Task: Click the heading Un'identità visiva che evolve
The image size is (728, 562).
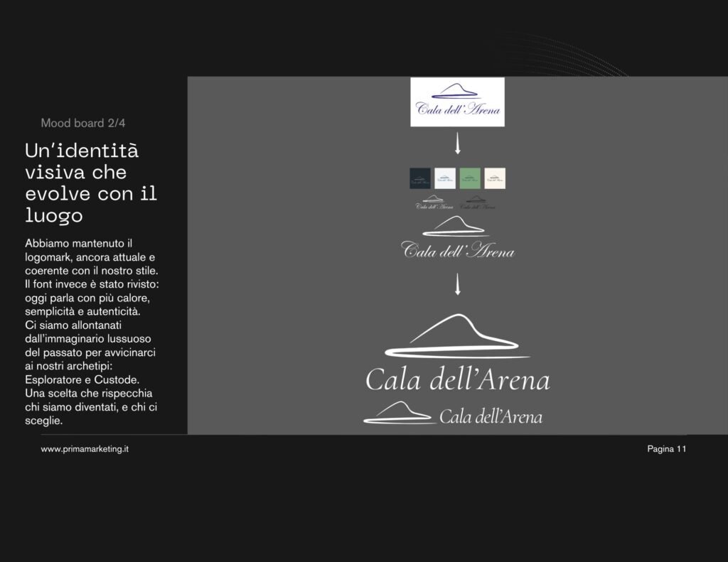Action: coord(91,182)
